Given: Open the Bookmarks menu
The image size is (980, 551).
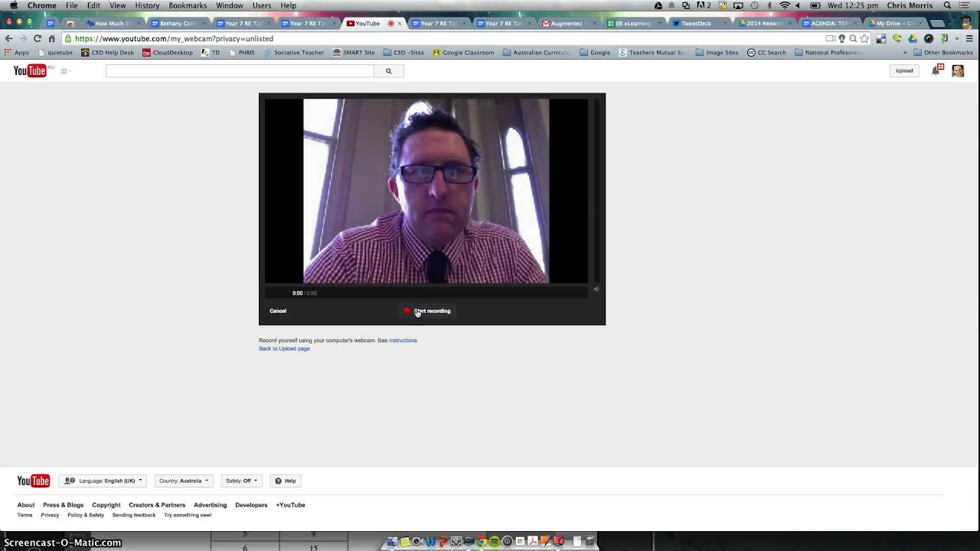Looking at the screenshot, I should 188,5.
